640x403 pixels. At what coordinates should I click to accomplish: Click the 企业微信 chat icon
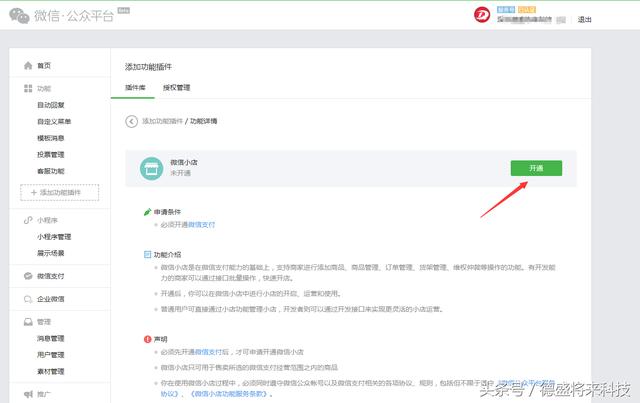[x=27, y=299]
